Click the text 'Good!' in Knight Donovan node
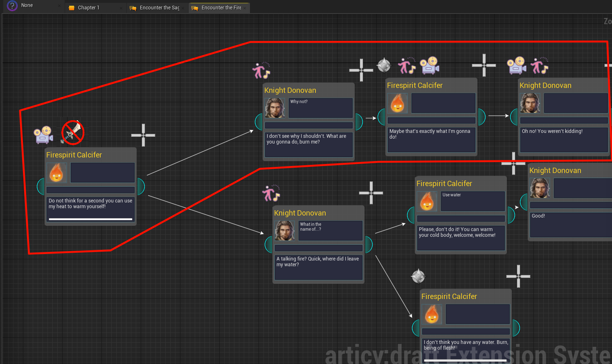Screen dimensions: 612x364 (x=538, y=216)
